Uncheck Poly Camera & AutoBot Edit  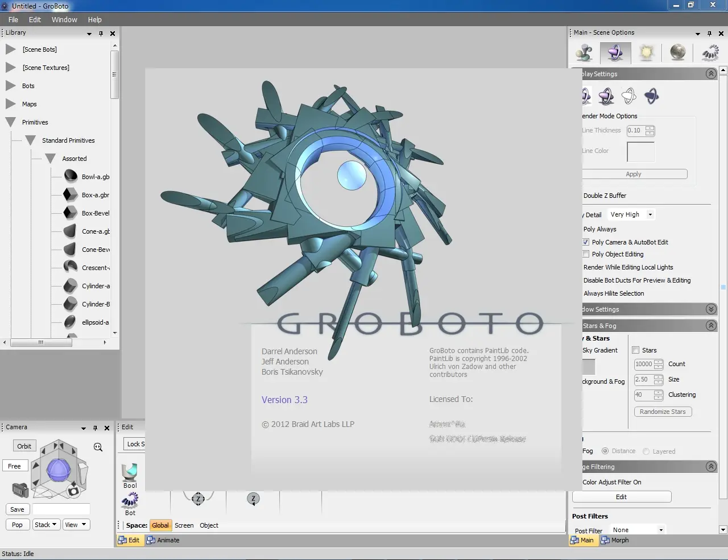click(x=586, y=242)
